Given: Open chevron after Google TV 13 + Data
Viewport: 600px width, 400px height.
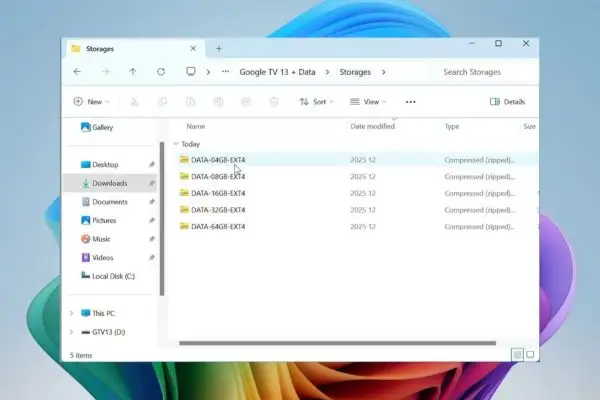Looking at the screenshot, I should click(x=327, y=72).
